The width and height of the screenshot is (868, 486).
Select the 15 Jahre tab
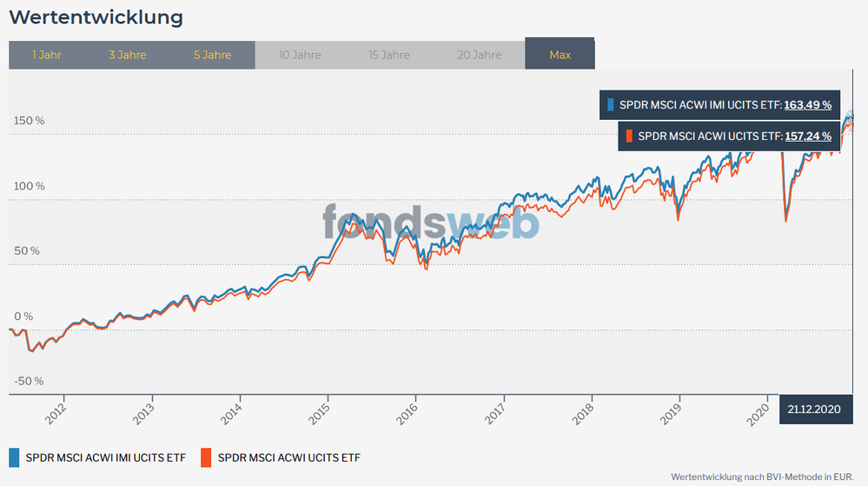[389, 55]
